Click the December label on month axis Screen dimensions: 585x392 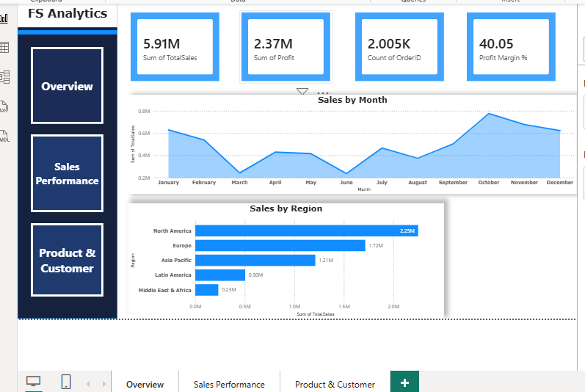point(559,182)
